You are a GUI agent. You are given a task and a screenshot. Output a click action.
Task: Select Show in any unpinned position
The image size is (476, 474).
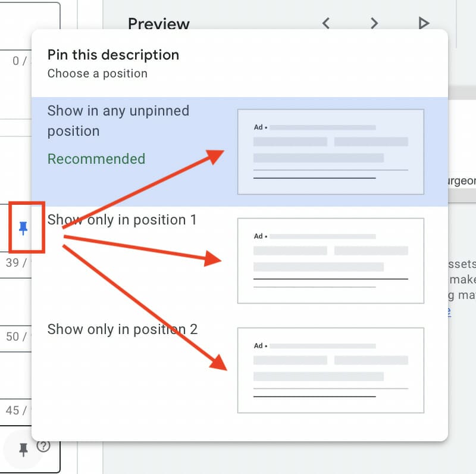[x=118, y=121]
